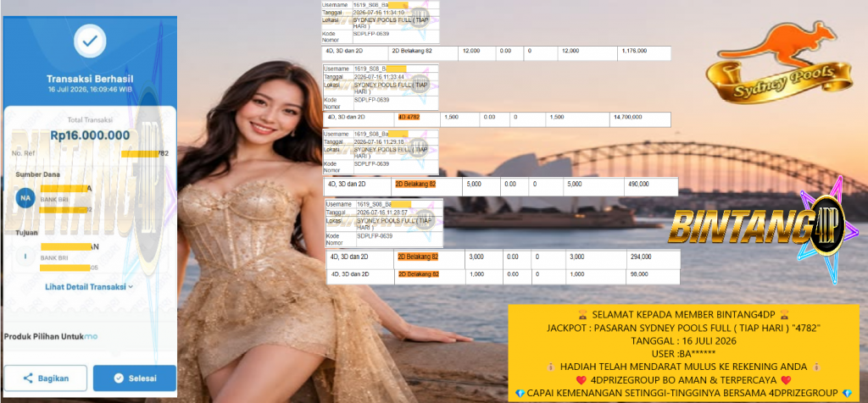Click 2D Belakang 82 in the 490,000 row
Viewport: 868px width, 403px height.
pos(416,184)
